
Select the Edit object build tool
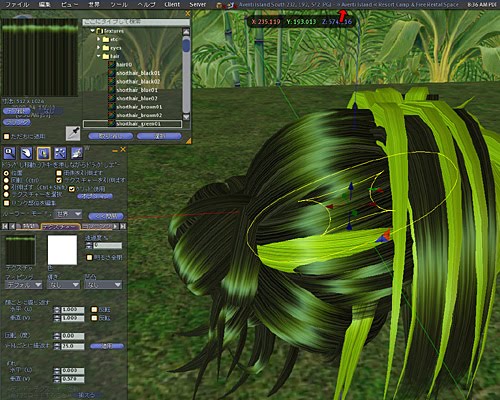tap(44, 153)
